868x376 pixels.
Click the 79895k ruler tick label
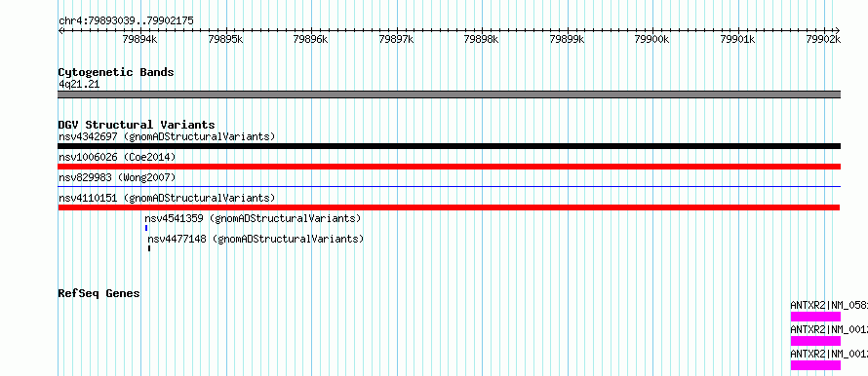(x=225, y=39)
